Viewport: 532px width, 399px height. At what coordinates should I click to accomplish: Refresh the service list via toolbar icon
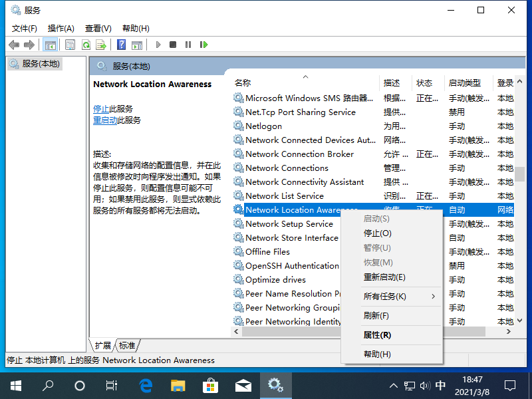(86, 45)
